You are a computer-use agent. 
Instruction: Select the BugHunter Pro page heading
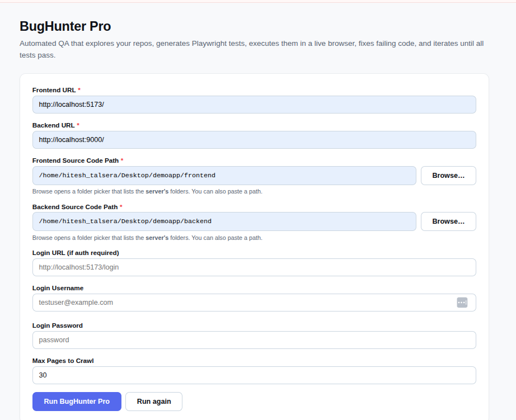65,26
